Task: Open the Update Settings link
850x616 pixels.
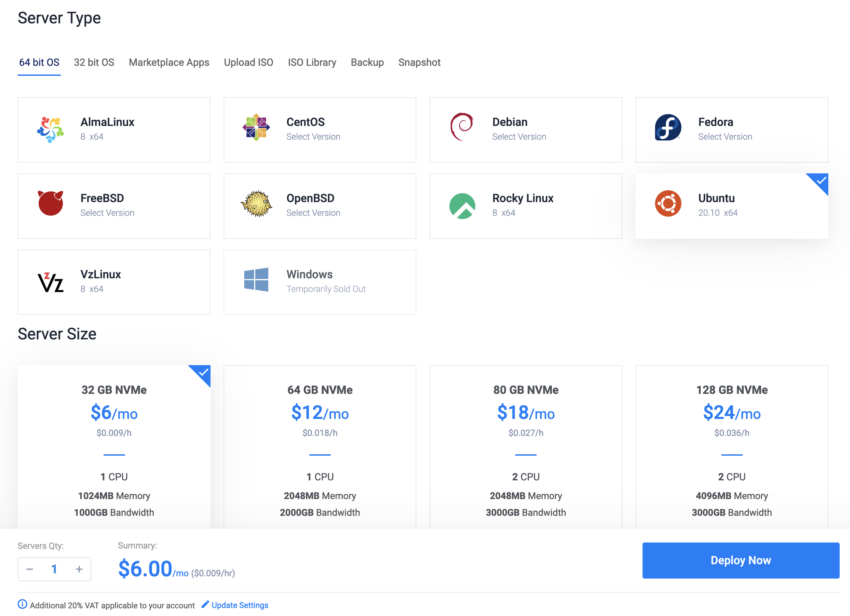Action: point(240,605)
